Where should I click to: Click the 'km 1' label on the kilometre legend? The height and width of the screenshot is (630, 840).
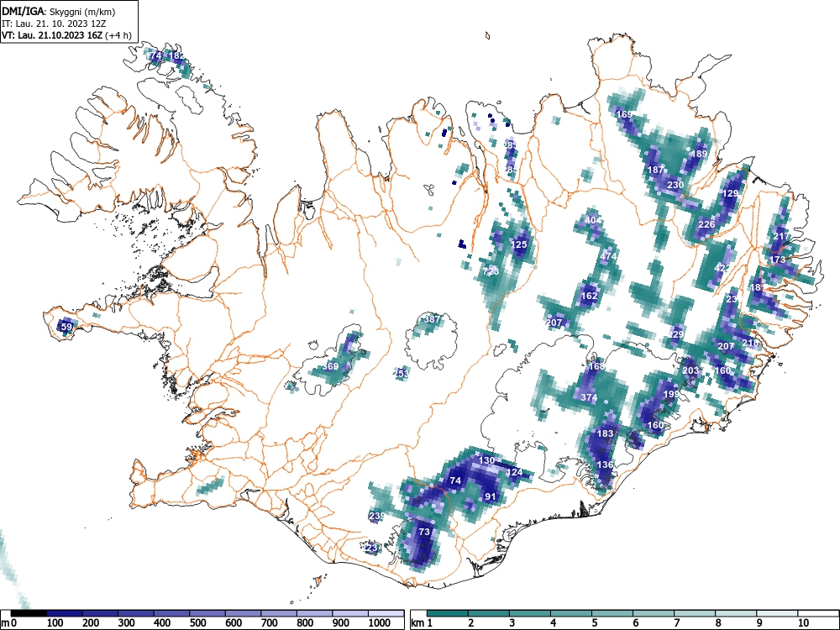click(423, 623)
